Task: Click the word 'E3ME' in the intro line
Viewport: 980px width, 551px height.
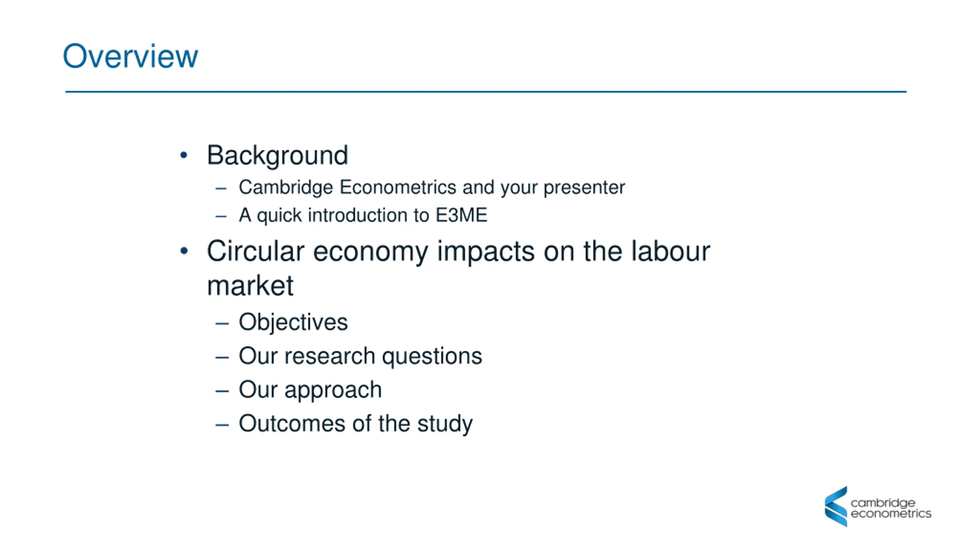Action: click(x=461, y=215)
